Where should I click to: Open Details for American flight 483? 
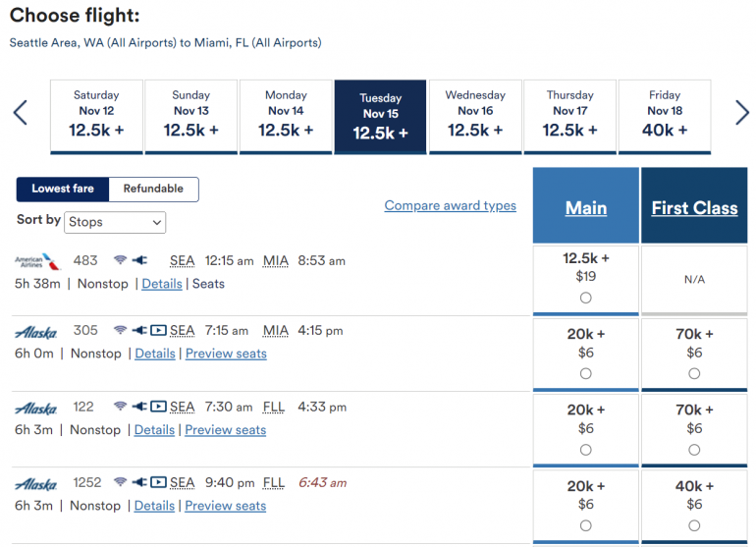point(162,284)
